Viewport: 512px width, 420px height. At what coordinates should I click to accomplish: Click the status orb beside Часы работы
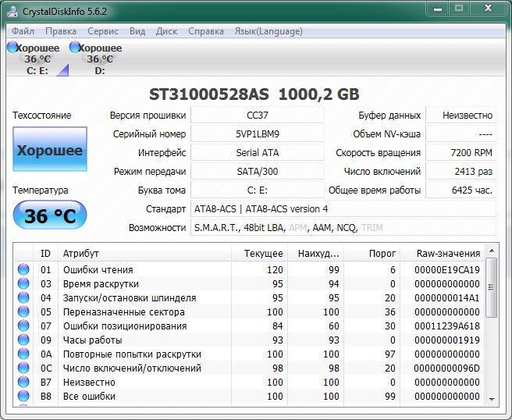point(23,340)
